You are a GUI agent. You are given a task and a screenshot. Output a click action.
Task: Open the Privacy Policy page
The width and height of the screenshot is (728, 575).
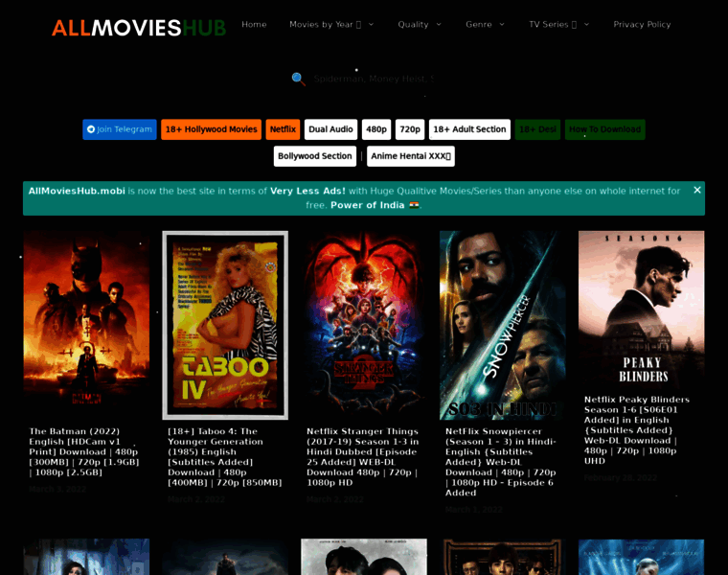pos(642,24)
